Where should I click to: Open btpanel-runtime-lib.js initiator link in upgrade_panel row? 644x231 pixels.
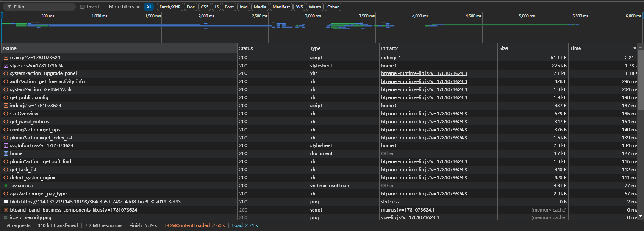coord(424,73)
